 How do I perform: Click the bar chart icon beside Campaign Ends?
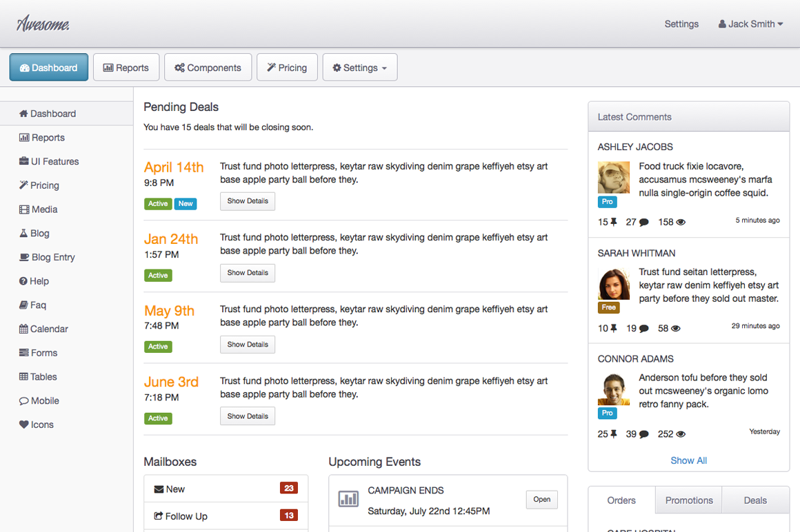(x=348, y=499)
